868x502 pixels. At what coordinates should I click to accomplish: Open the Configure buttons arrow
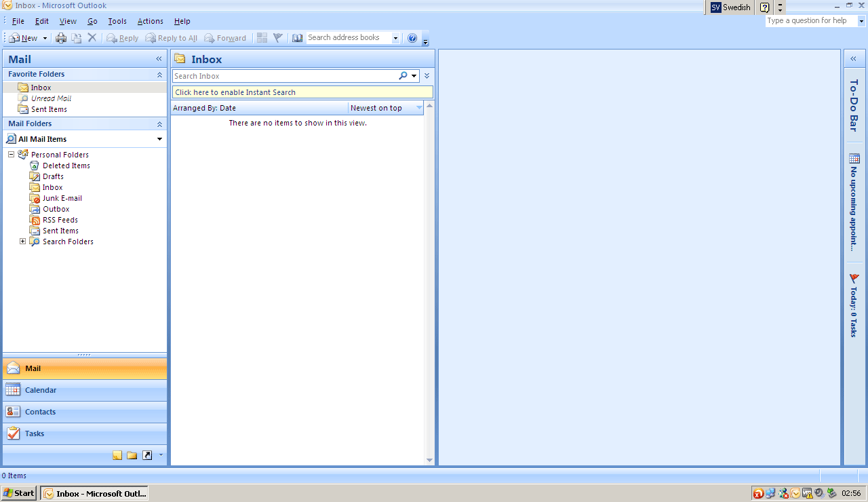161,455
